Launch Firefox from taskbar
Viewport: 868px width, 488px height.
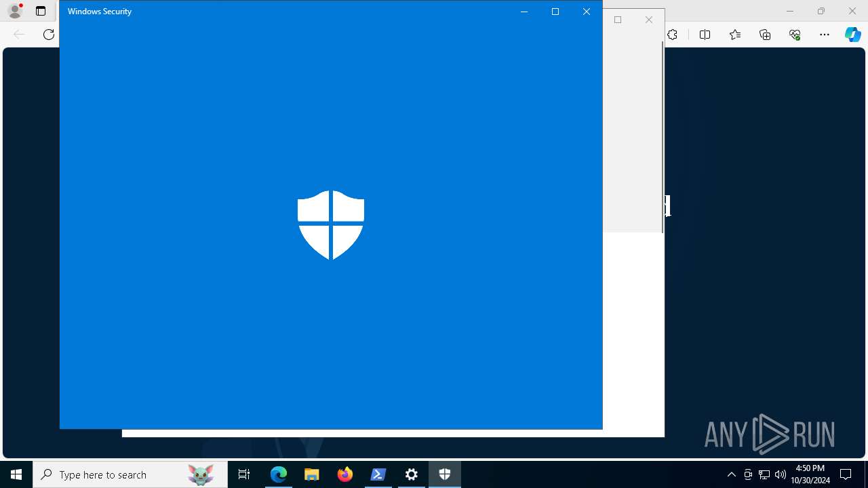345,474
